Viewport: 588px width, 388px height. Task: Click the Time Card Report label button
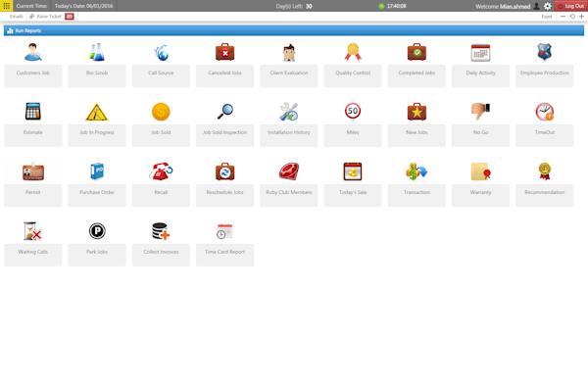click(225, 255)
